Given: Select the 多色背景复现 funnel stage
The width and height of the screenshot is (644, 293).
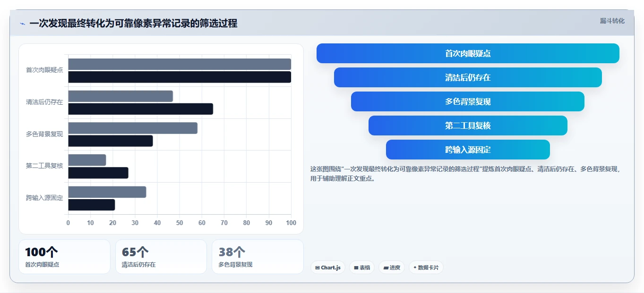Looking at the screenshot, I should tap(468, 101).
